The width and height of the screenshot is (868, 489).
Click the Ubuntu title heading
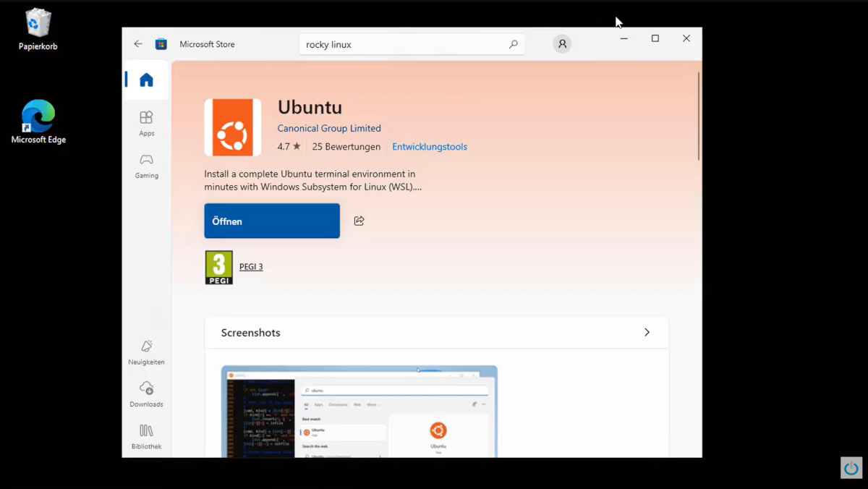[x=310, y=107]
